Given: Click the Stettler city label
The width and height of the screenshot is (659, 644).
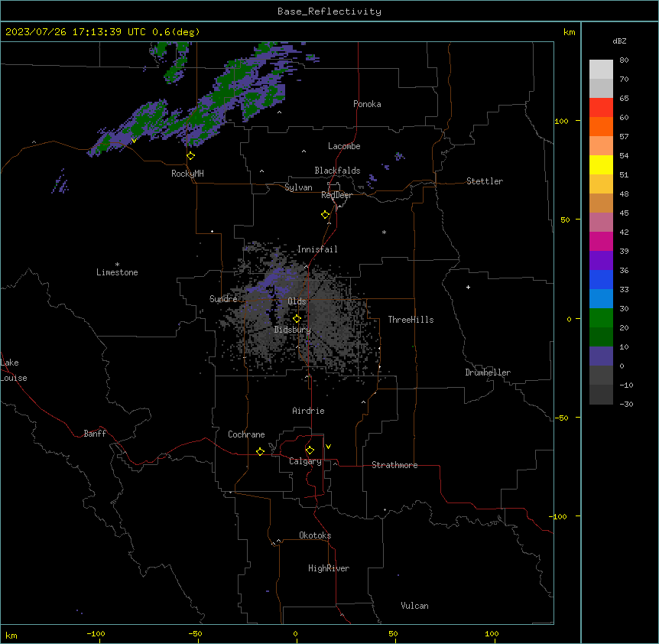Looking at the screenshot, I should [485, 181].
